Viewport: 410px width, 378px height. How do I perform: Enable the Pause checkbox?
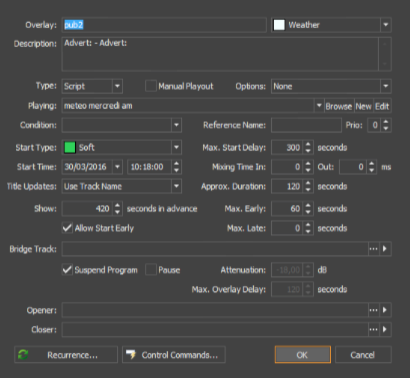[151, 269]
